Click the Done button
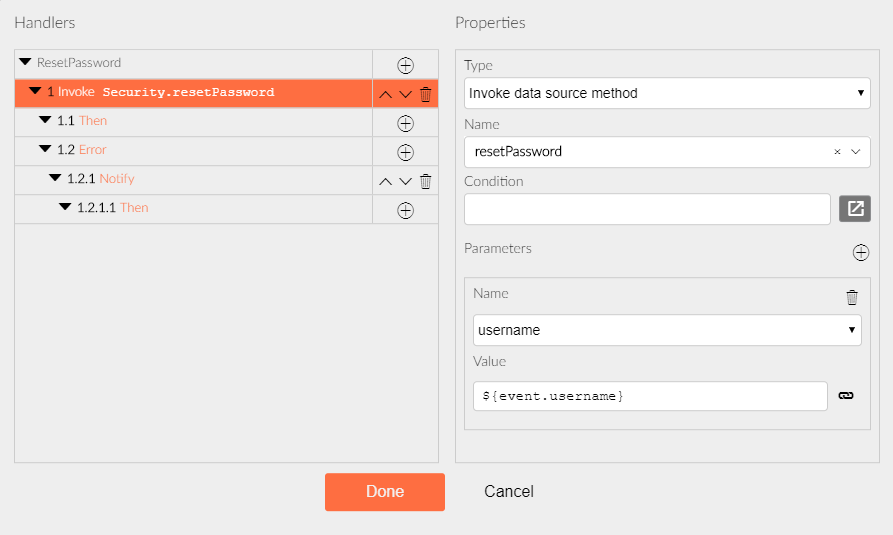This screenshot has height=535, width=893. pyautogui.click(x=385, y=492)
